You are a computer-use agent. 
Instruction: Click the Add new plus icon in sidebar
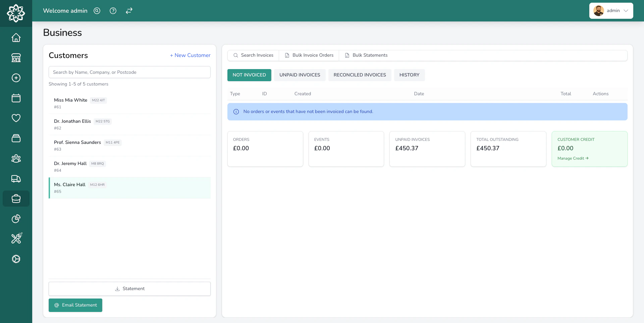[16, 78]
